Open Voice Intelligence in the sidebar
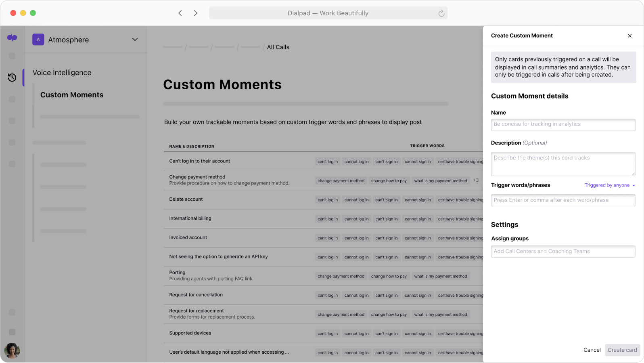This screenshot has width=644, height=363. point(62,73)
